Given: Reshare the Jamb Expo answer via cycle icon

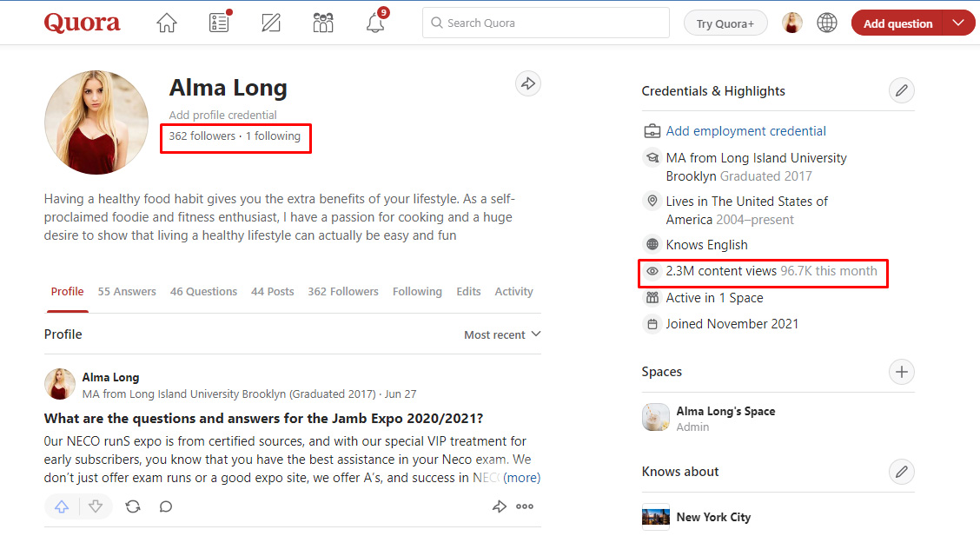Looking at the screenshot, I should point(133,506).
